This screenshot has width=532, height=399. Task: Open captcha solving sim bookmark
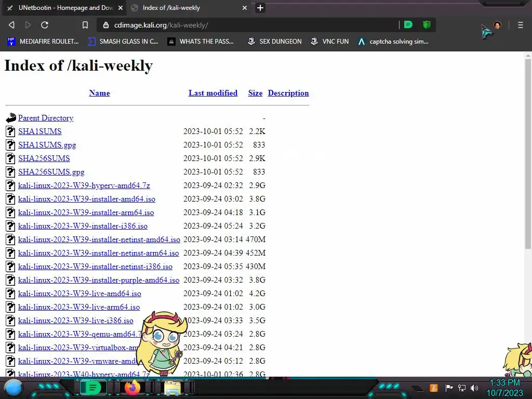point(393,42)
